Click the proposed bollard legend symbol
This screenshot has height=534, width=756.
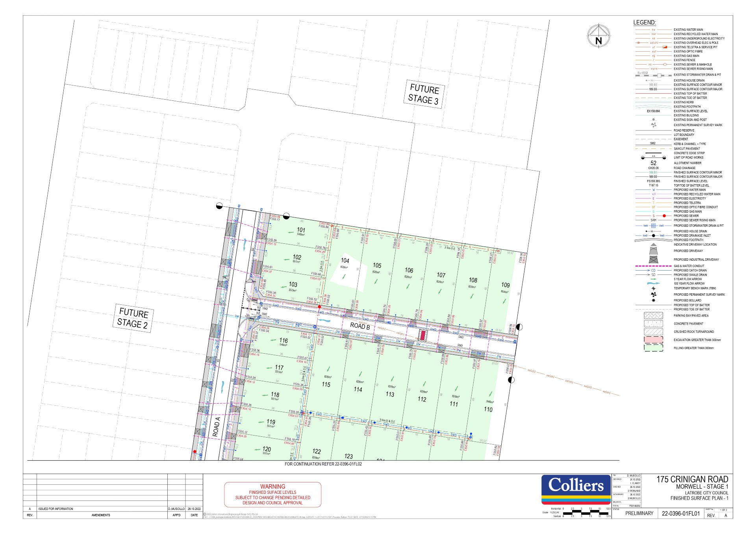(653, 300)
